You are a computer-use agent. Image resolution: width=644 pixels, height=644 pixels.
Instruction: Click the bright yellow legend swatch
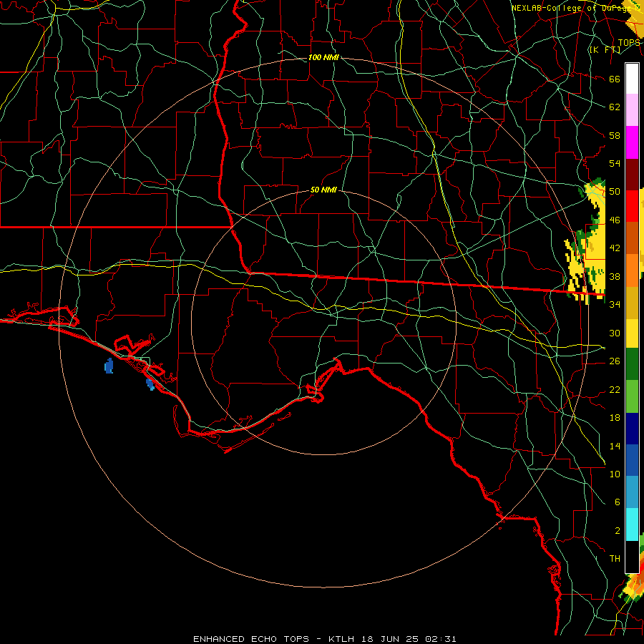(632, 333)
